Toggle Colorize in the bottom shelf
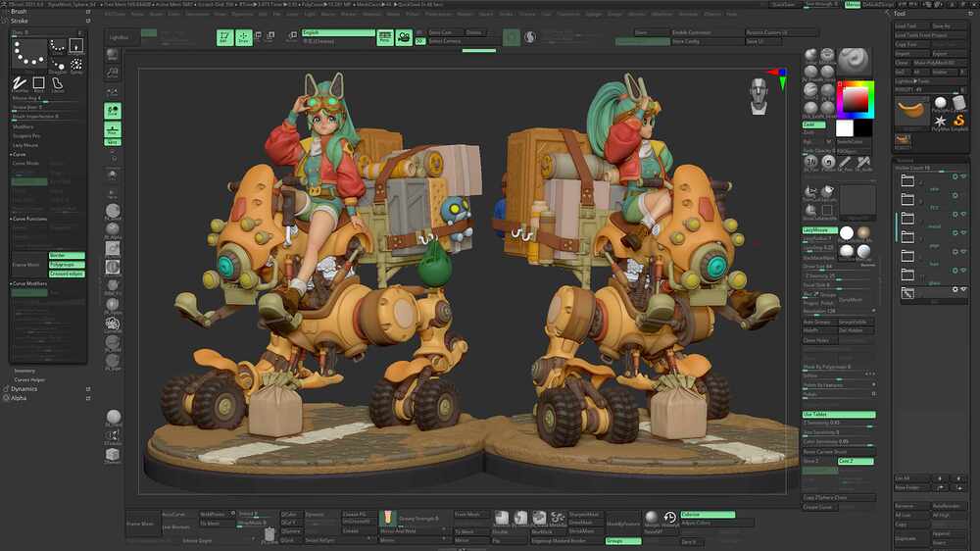Screen dimensions: 980x551 point(708,515)
